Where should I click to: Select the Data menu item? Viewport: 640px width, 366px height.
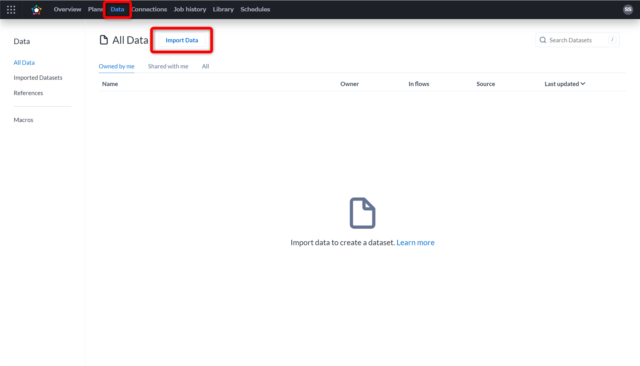[x=117, y=9]
